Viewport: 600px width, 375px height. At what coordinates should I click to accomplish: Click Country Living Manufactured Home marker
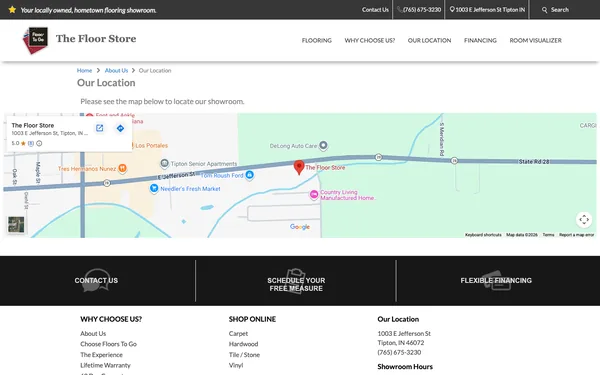[314, 195]
